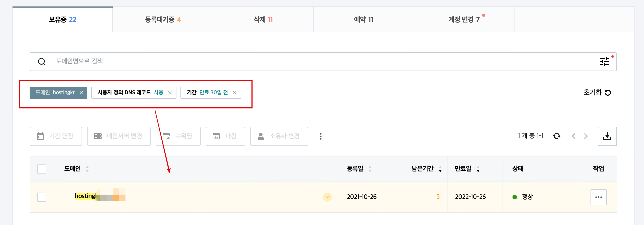The width and height of the screenshot is (644, 225).
Task: Switch to the 계정 변경 tab
Action: click(x=464, y=19)
